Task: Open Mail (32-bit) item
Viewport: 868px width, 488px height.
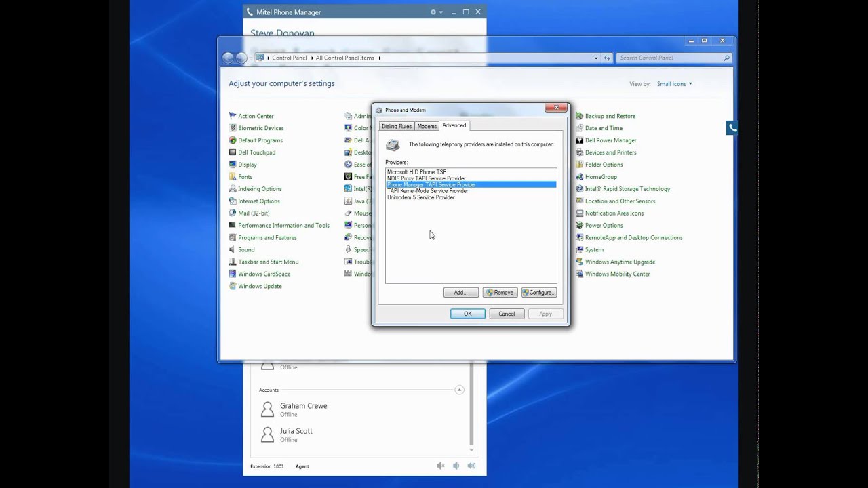Action: pyautogui.click(x=253, y=213)
